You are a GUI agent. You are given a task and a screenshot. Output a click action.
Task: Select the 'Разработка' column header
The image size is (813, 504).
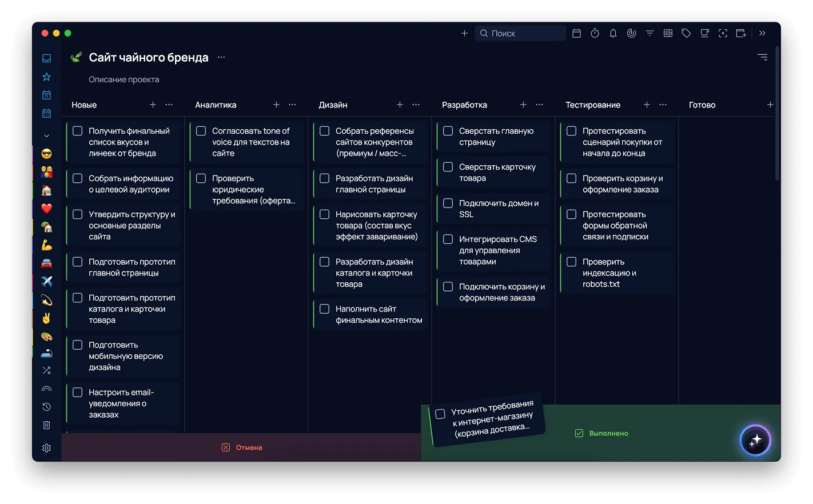click(465, 105)
